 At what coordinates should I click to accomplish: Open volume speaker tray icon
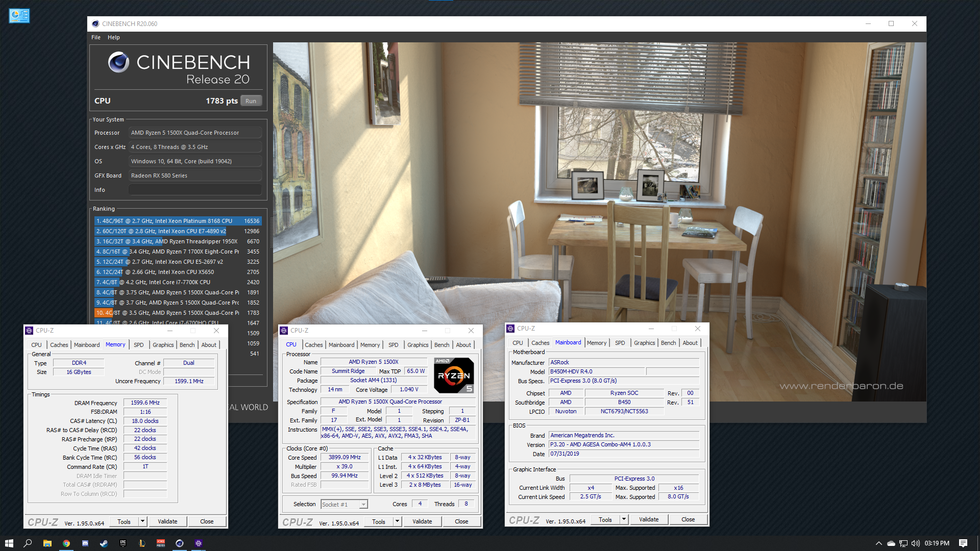915,543
